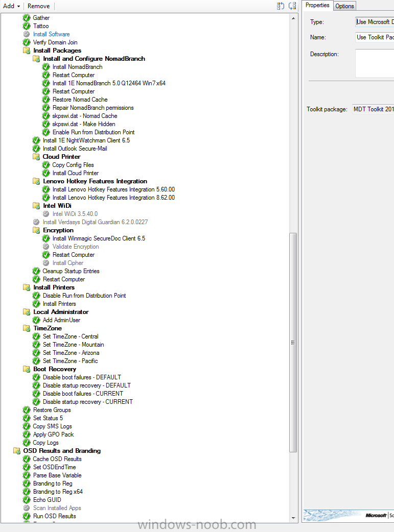Screen dimensions: 394x532
Task: Click Install and Configure NomadBranch folder icon
Action: click(36, 58)
